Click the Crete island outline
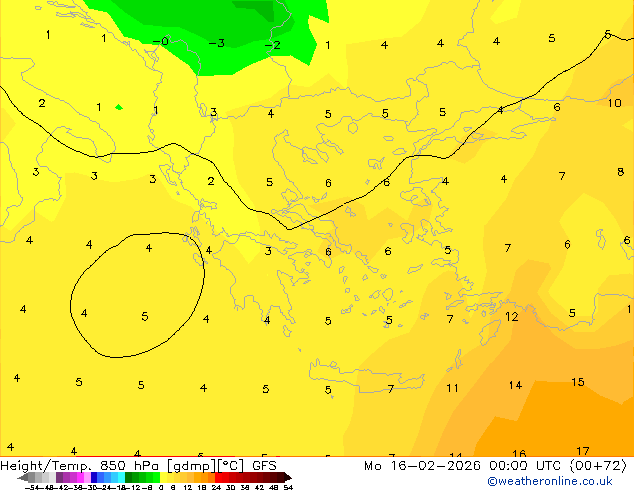This screenshot has width=634, height=490. [x=366, y=377]
